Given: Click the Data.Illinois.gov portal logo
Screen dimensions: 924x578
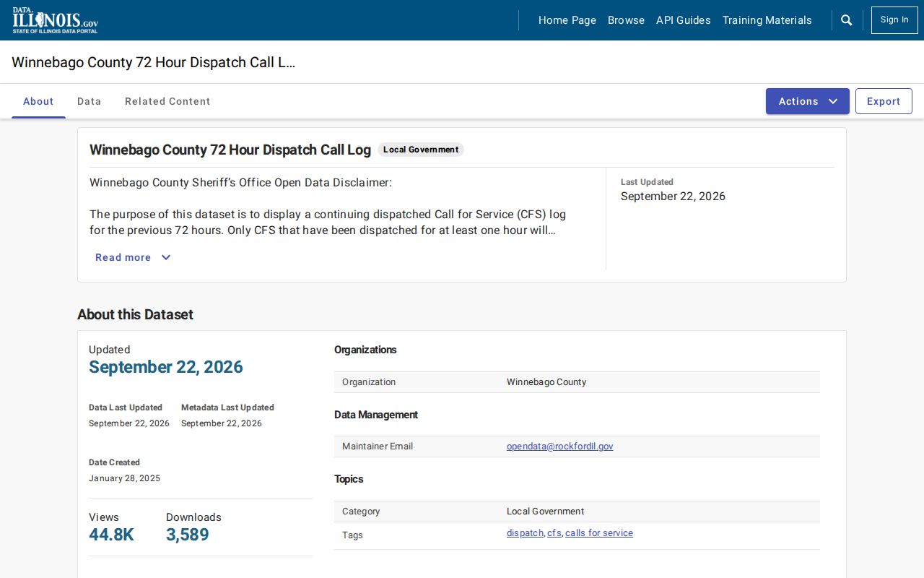Looking at the screenshot, I should [x=55, y=20].
